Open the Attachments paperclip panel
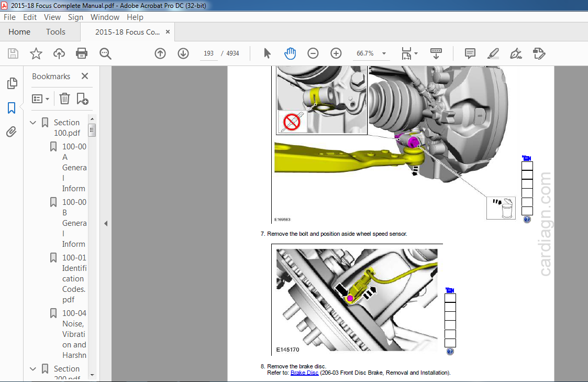 coord(11,132)
